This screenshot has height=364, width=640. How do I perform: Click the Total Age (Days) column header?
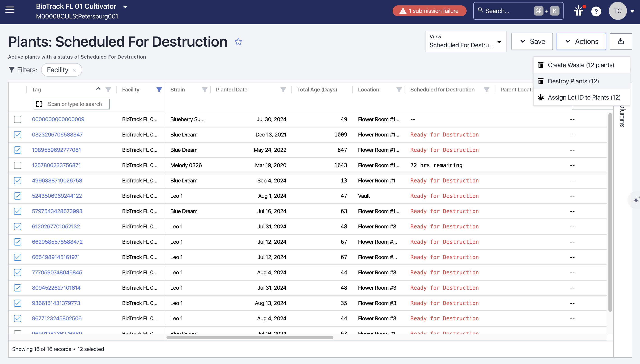(x=317, y=89)
